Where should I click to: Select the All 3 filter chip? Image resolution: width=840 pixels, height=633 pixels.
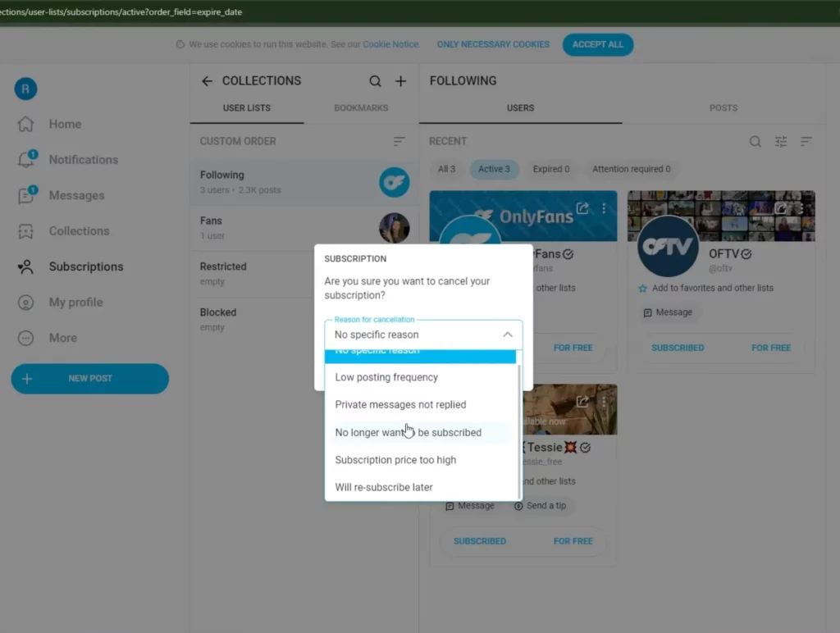[446, 169]
